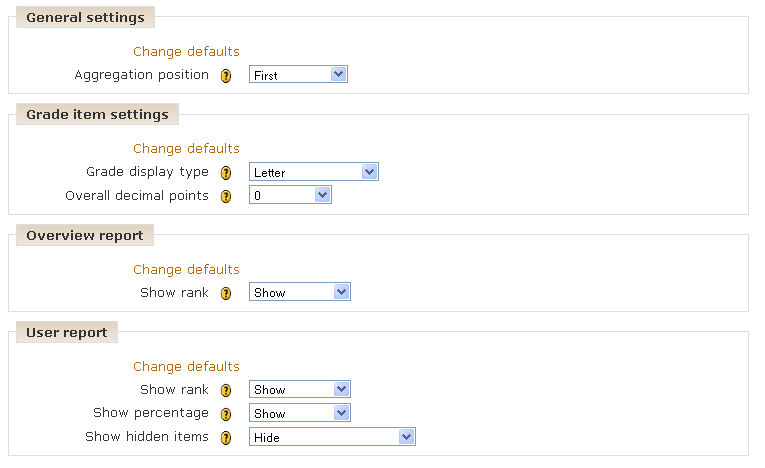Screen dimensions: 765x468
Task: Click help icon beside Overview report Show rank
Action: pos(225,293)
